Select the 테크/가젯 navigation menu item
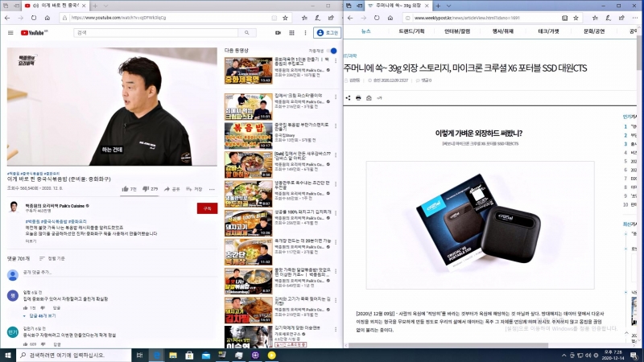This screenshot has width=644, height=362. pyautogui.click(x=548, y=31)
